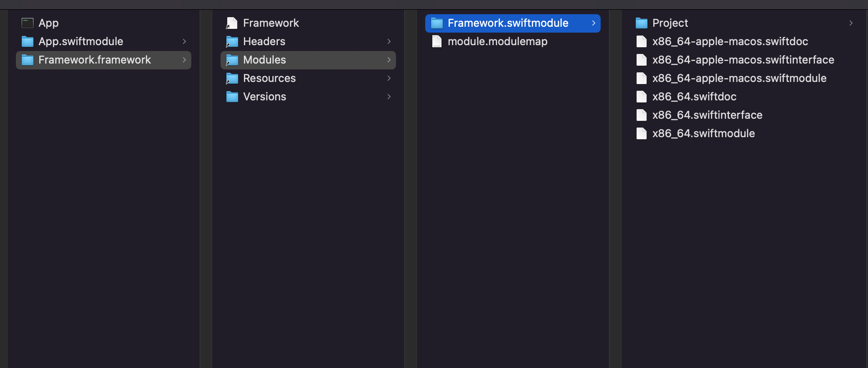The image size is (868, 368).
Task: Select x86_64.swiftdoc file name
Action: click(694, 97)
